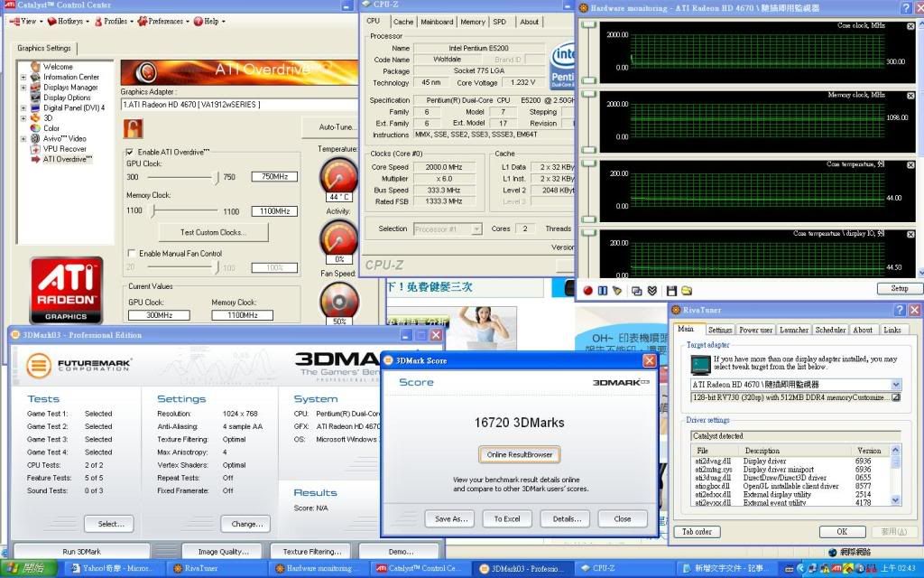Click Test Custom Clocks button

(x=213, y=232)
